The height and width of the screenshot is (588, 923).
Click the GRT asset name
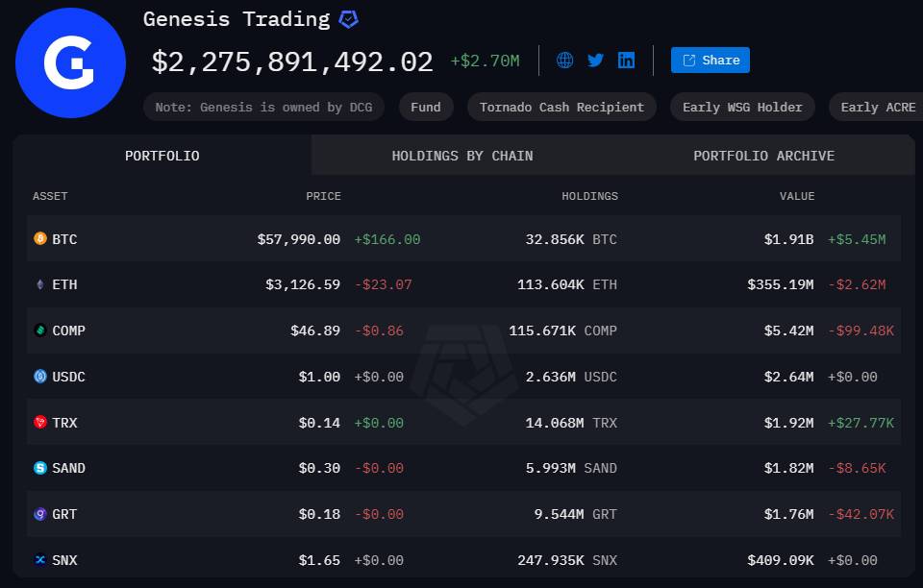coord(64,514)
